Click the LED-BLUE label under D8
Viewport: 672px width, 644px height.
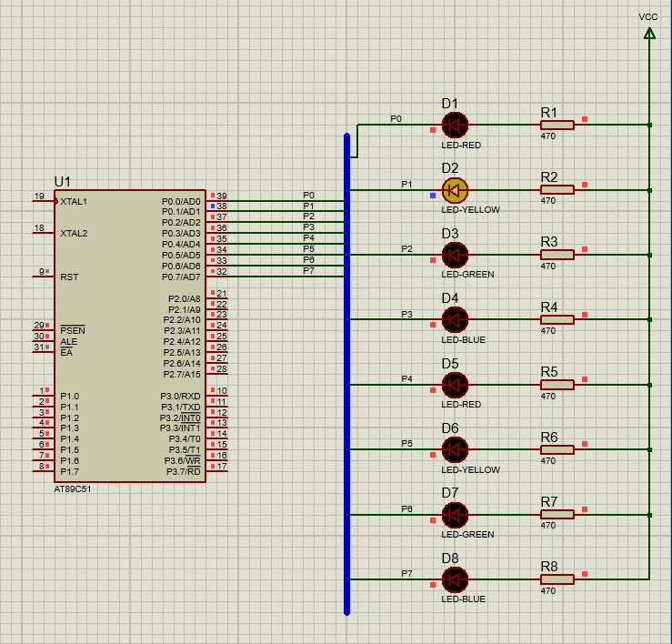click(463, 599)
